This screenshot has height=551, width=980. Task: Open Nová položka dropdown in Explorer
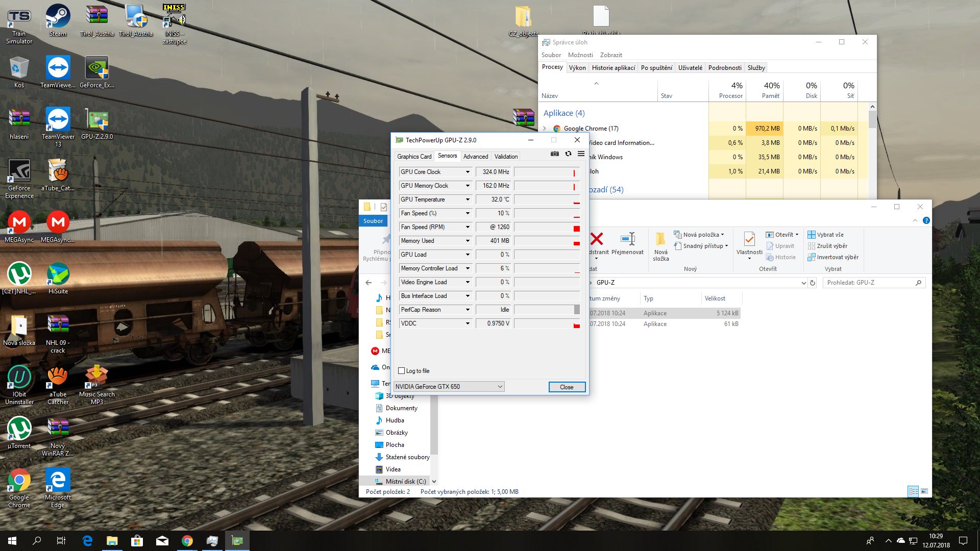pyautogui.click(x=699, y=235)
